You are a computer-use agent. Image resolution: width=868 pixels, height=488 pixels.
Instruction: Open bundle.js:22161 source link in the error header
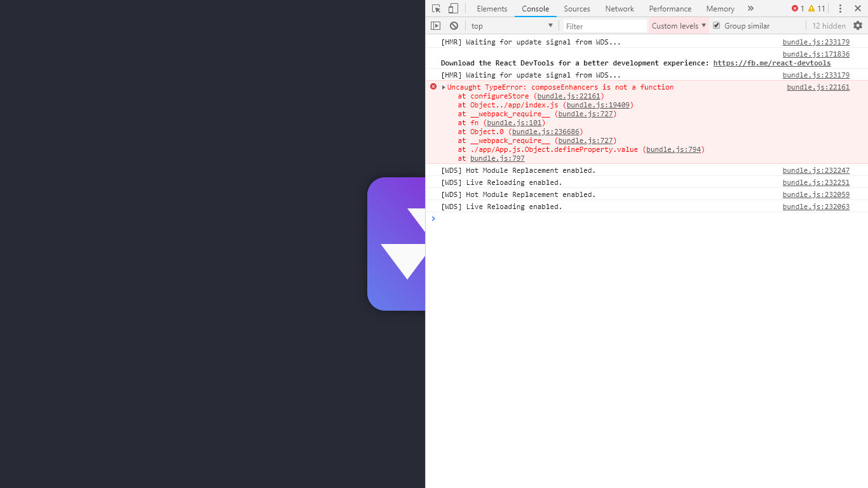coord(818,87)
